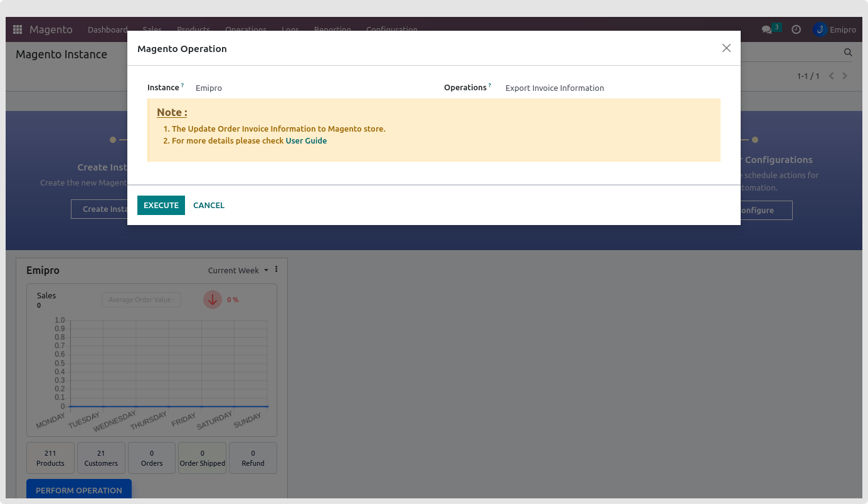Open the Dashboard menu
868x504 pixels.
point(107,29)
